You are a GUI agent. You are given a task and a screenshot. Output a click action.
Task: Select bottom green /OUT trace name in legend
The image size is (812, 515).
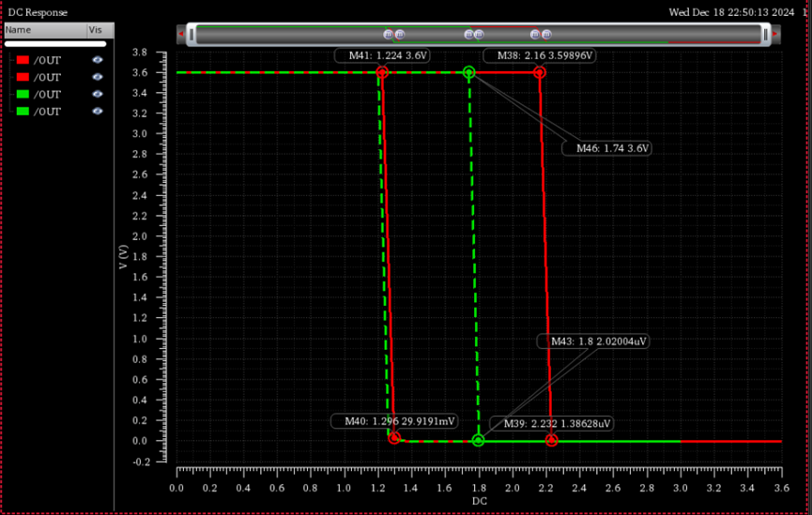(x=47, y=112)
